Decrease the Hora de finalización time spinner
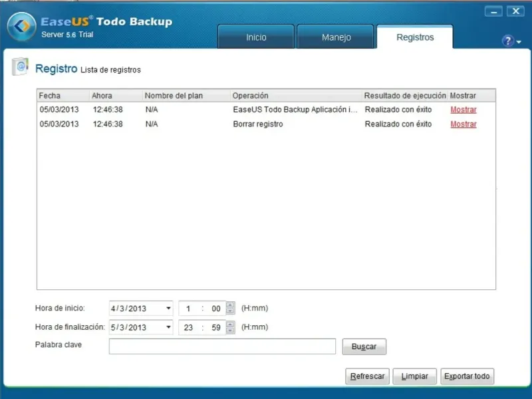The width and height of the screenshot is (532, 399). pos(230,330)
